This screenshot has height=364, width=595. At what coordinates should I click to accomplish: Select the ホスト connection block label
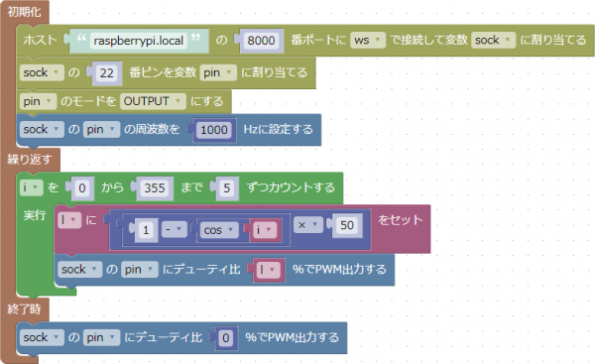pos(40,41)
